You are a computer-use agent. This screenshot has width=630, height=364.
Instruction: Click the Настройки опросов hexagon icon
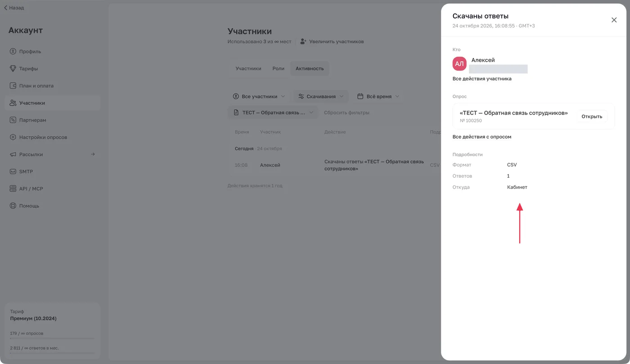13,137
